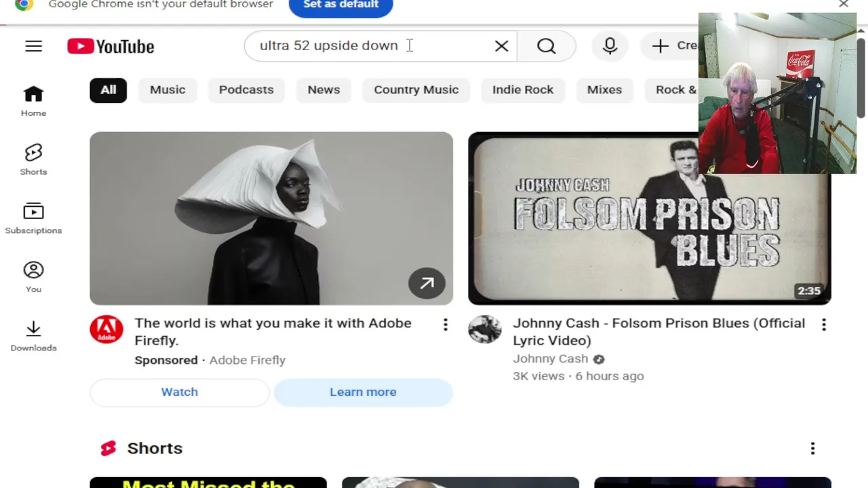The width and height of the screenshot is (868, 488).
Task: Select the Music filter chip
Action: (167, 89)
